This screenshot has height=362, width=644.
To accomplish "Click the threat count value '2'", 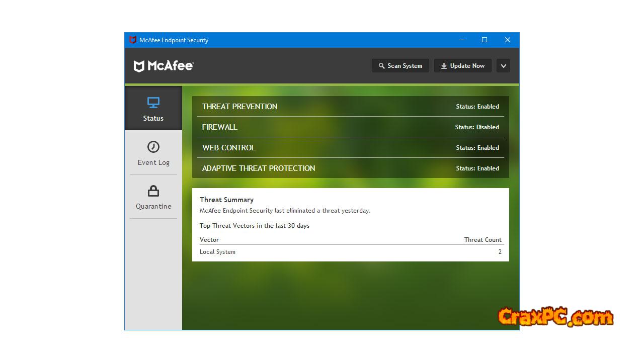I will coord(500,252).
